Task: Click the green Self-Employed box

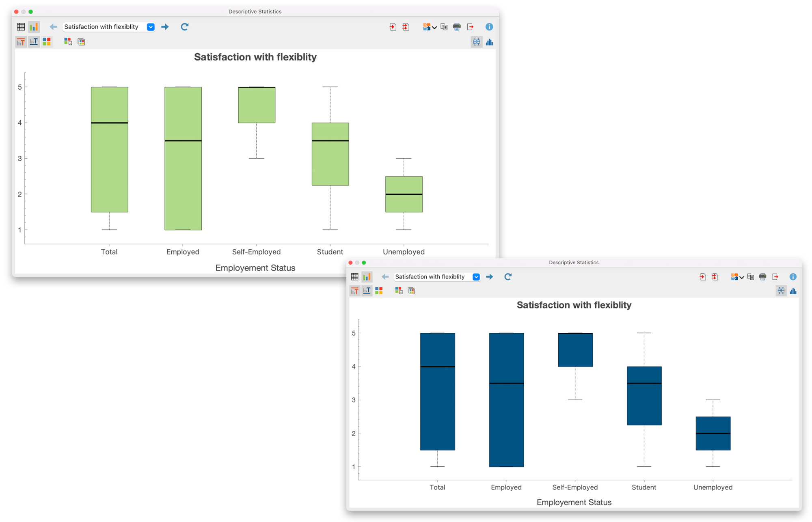Action: pos(257,105)
